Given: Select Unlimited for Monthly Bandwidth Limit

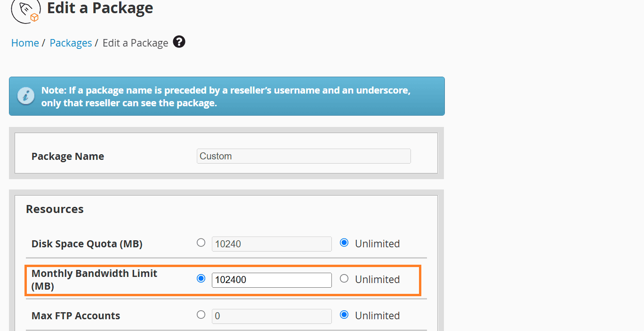Looking at the screenshot, I should (344, 278).
